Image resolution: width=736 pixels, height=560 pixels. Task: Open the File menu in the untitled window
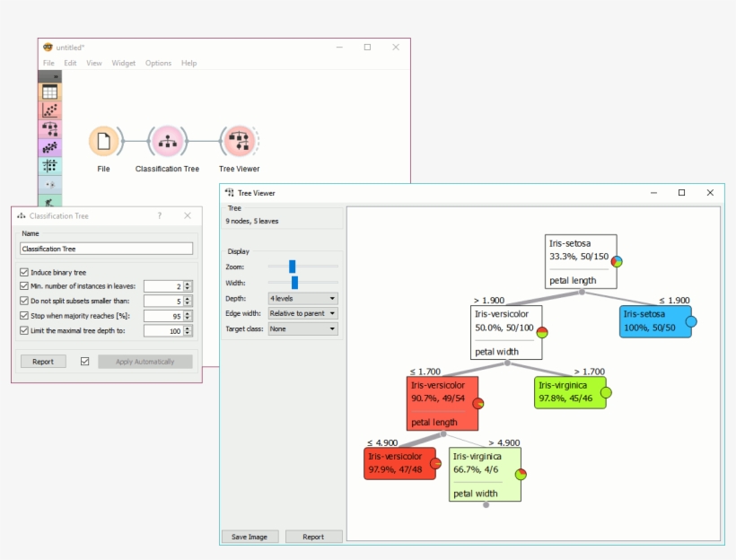tap(48, 63)
